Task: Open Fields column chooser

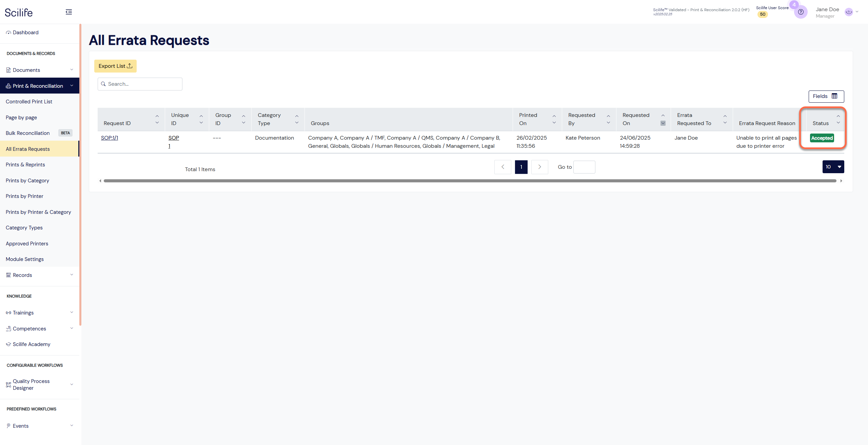Action: [826, 96]
